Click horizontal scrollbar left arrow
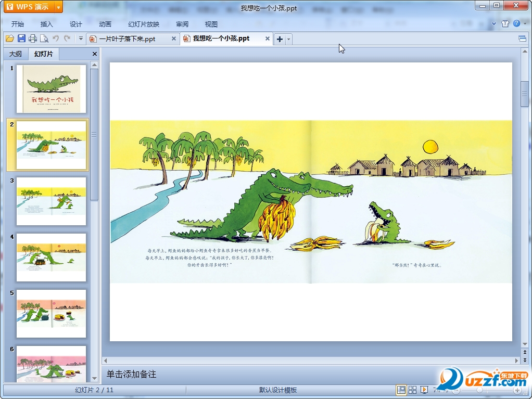This screenshot has height=399, width=532. tap(106, 361)
